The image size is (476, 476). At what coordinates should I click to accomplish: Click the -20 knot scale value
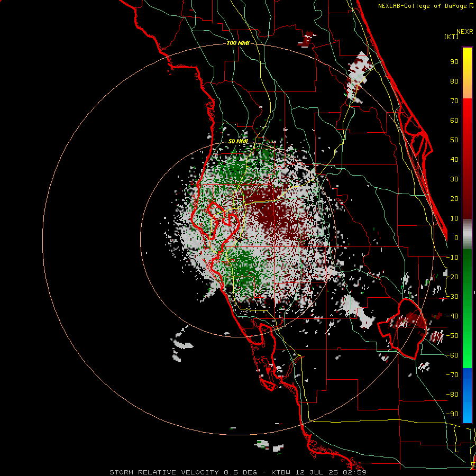pos(452,277)
